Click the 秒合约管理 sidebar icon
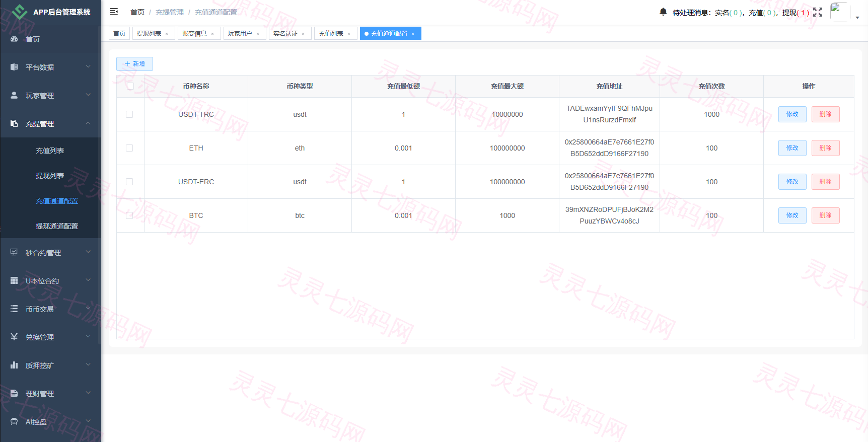This screenshot has width=868, height=442. pos(14,252)
